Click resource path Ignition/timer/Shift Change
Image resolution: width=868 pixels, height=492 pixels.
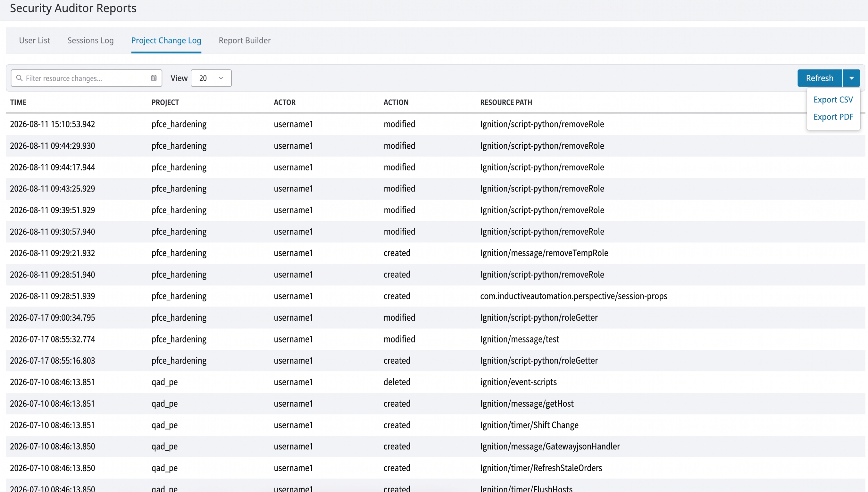529,425
